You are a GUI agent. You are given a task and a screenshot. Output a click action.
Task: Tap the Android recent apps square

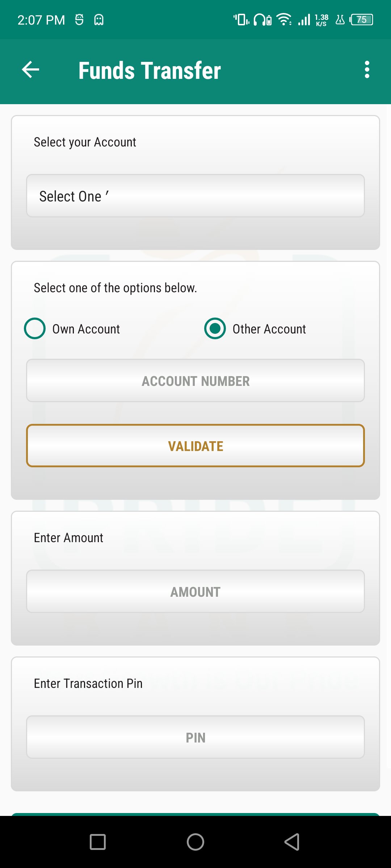click(x=98, y=842)
